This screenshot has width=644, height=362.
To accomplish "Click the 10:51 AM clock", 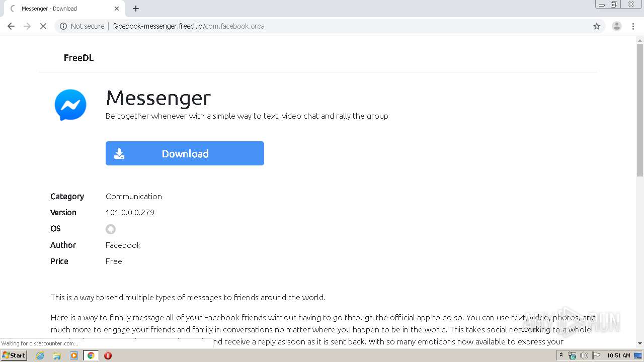I will [x=618, y=355].
